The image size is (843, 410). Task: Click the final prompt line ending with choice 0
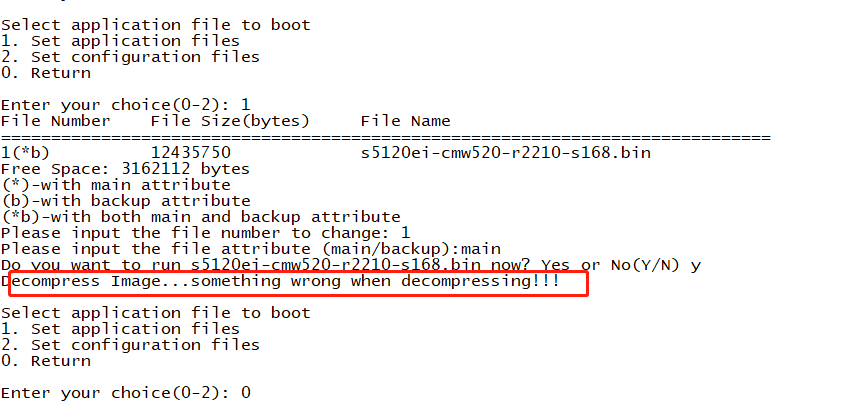point(125,393)
